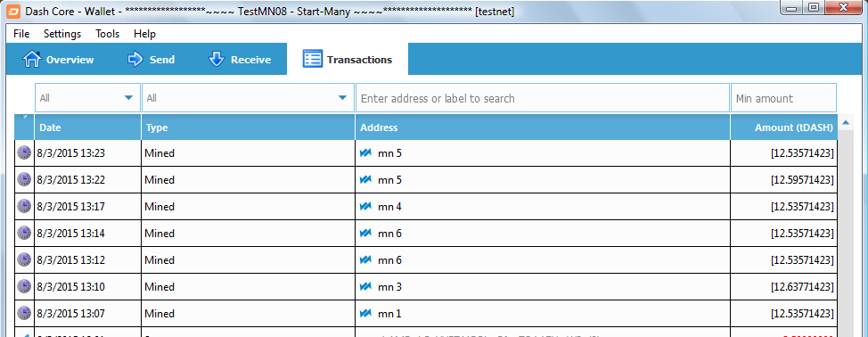Click the clock status icon for 13:07 transaction
This screenshot has width=868, height=337.
(x=24, y=313)
